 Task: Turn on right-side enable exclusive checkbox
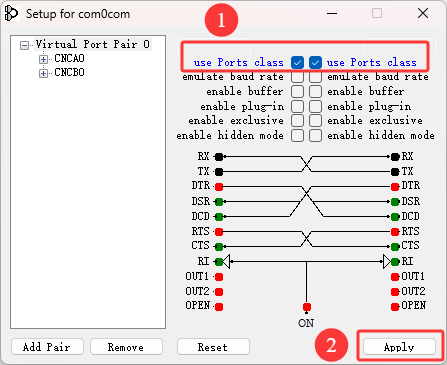click(x=315, y=121)
